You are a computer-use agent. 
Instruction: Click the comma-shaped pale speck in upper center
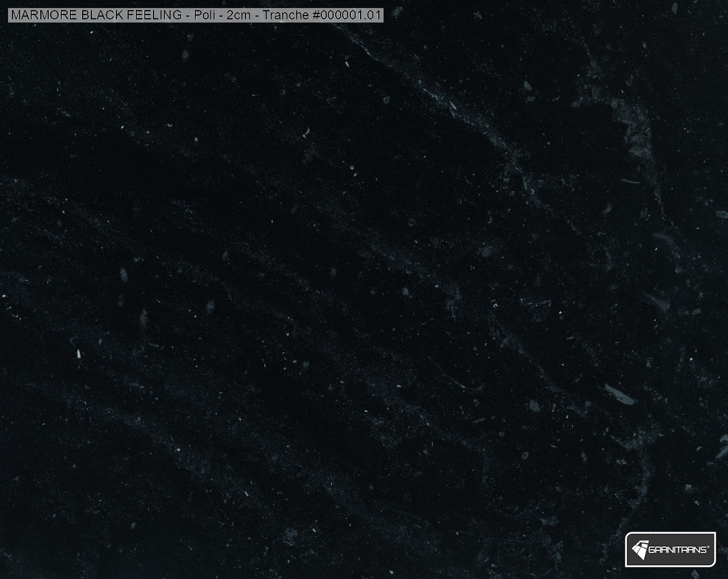click(x=307, y=131)
